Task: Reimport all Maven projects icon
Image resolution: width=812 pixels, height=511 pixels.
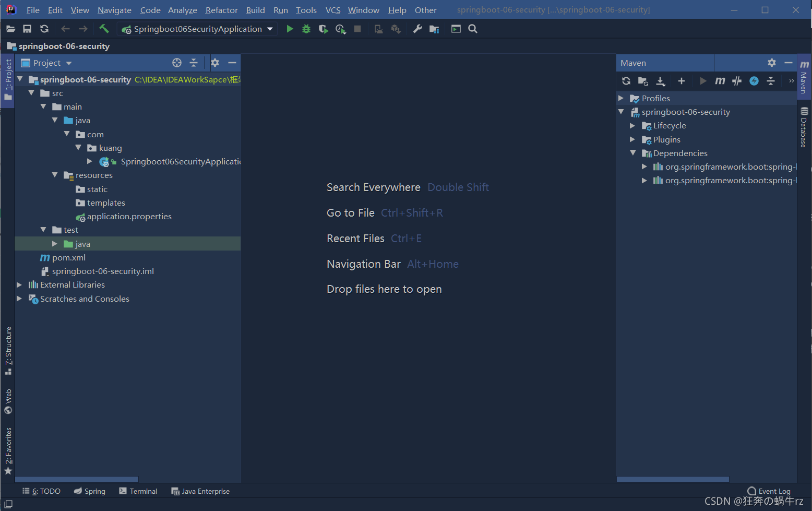Action: (x=626, y=81)
